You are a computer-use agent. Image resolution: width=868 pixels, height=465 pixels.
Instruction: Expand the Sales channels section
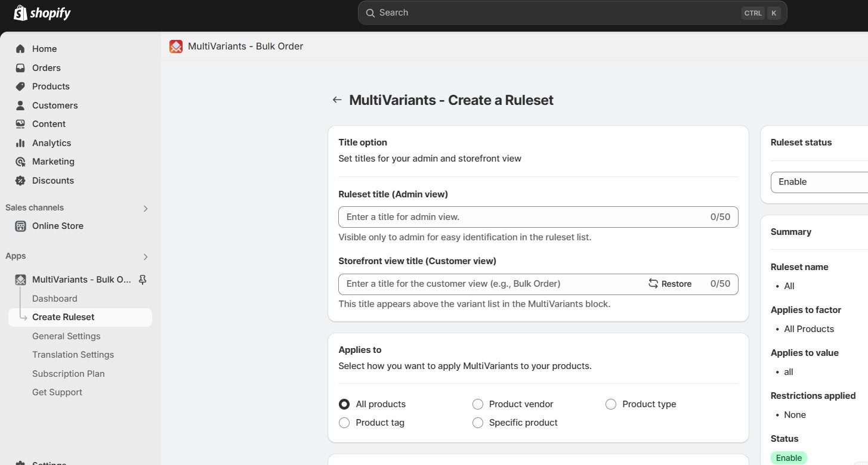pos(146,208)
